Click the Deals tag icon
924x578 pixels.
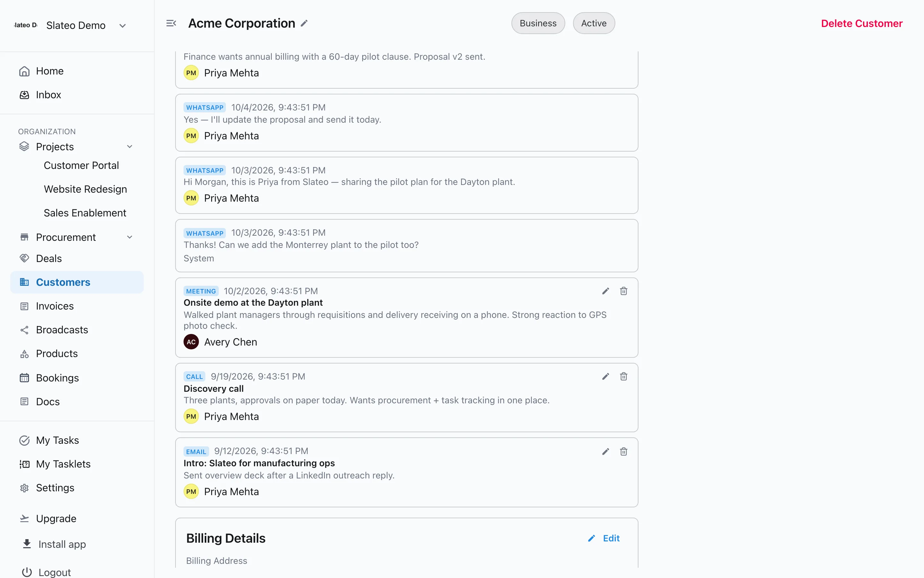[x=24, y=258]
